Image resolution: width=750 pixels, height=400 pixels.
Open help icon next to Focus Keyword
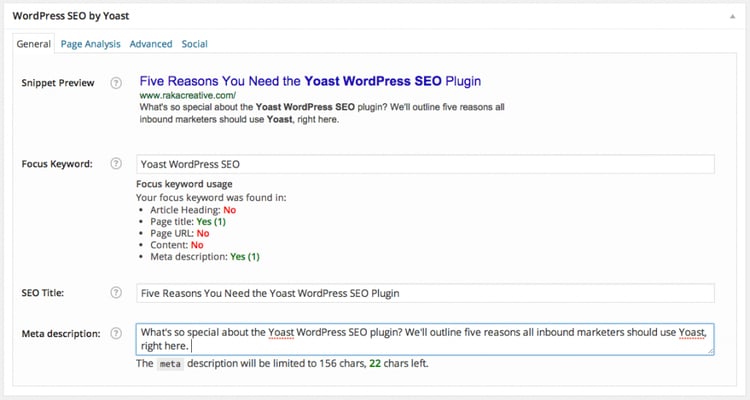[116, 164]
